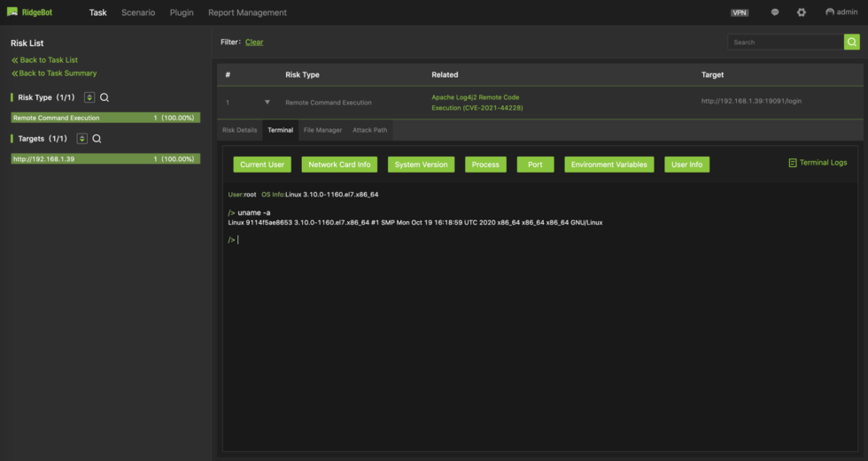
Task: Toggle the Risk Type sort order
Action: pos(89,98)
